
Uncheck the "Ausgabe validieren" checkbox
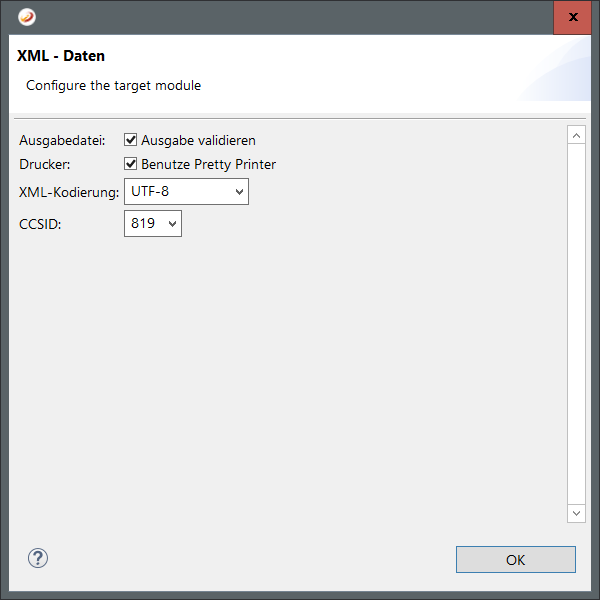(x=130, y=140)
